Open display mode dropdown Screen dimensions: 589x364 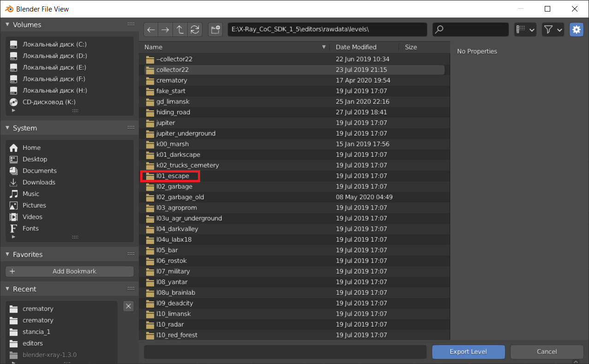(525, 30)
